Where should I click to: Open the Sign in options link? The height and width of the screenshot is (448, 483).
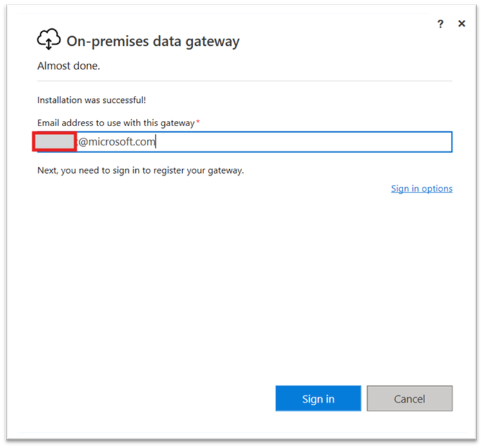pos(421,189)
